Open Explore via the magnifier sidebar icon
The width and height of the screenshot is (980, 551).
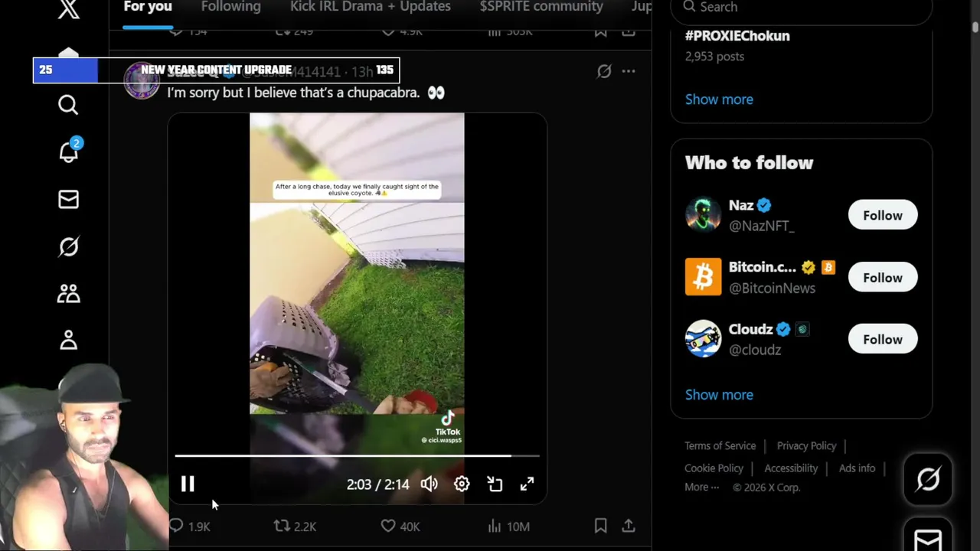(68, 105)
